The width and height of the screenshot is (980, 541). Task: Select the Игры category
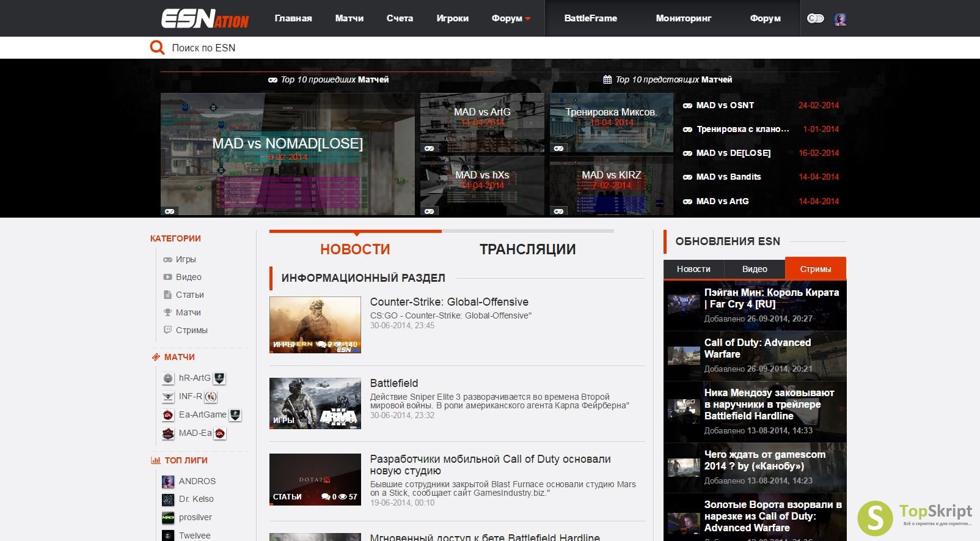[186, 259]
